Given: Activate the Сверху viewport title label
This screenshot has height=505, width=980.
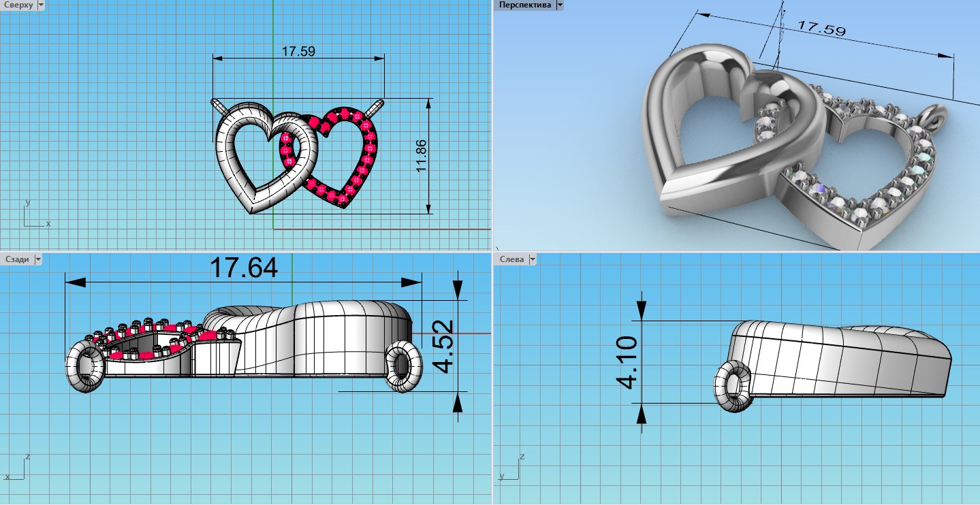Looking at the screenshot, I should coord(18,5).
